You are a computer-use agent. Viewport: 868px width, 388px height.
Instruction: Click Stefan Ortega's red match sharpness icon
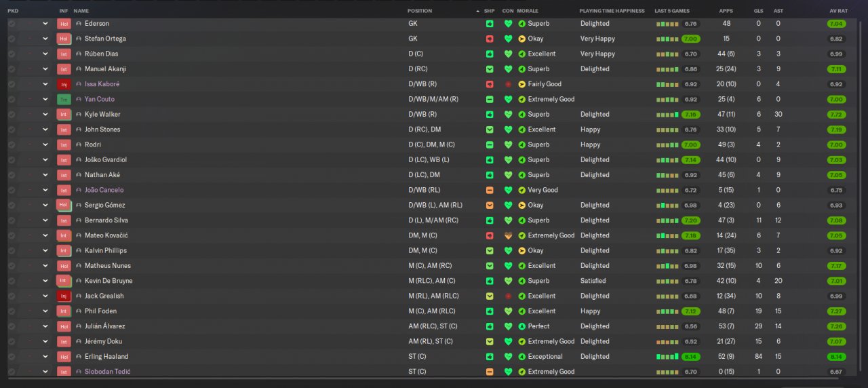[x=490, y=39]
